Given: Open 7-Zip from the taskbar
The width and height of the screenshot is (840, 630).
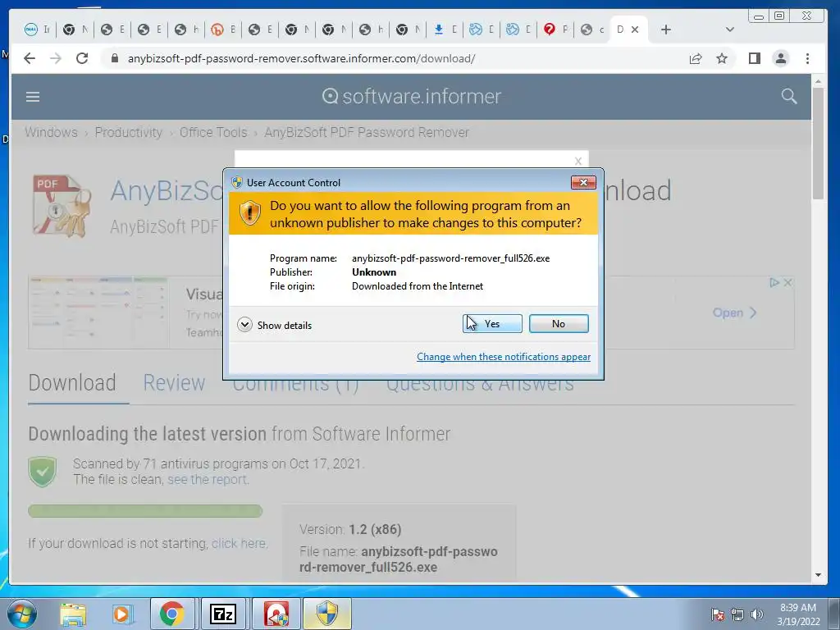Looking at the screenshot, I should click(223, 614).
